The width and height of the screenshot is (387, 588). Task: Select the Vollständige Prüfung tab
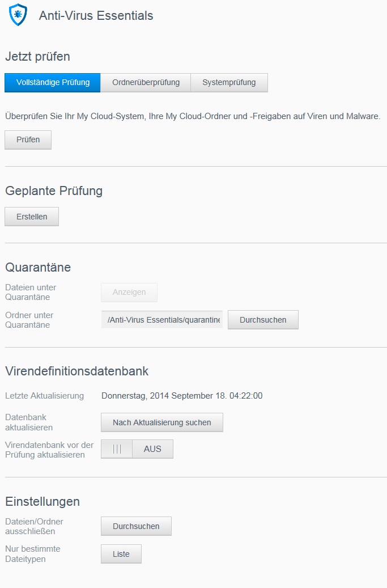click(53, 82)
